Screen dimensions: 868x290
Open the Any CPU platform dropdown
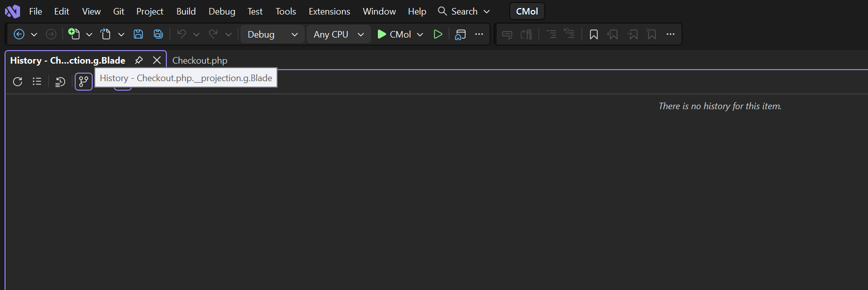[339, 34]
